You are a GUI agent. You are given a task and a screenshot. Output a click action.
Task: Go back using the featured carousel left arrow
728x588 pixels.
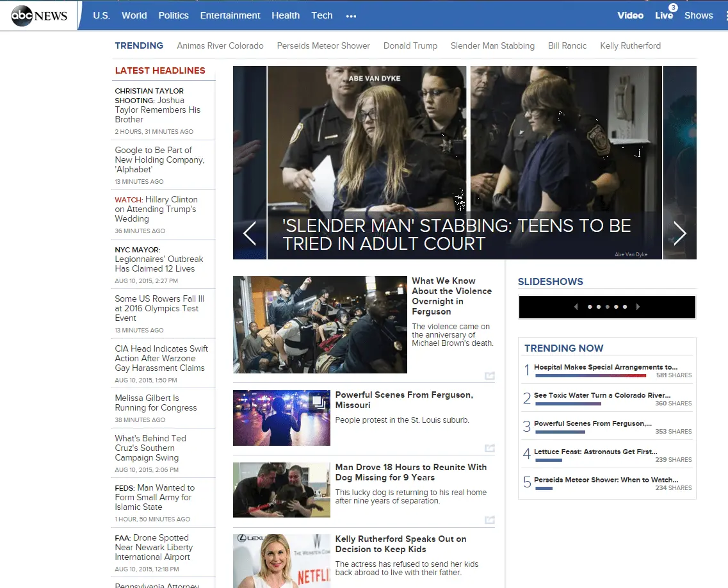[x=250, y=233]
